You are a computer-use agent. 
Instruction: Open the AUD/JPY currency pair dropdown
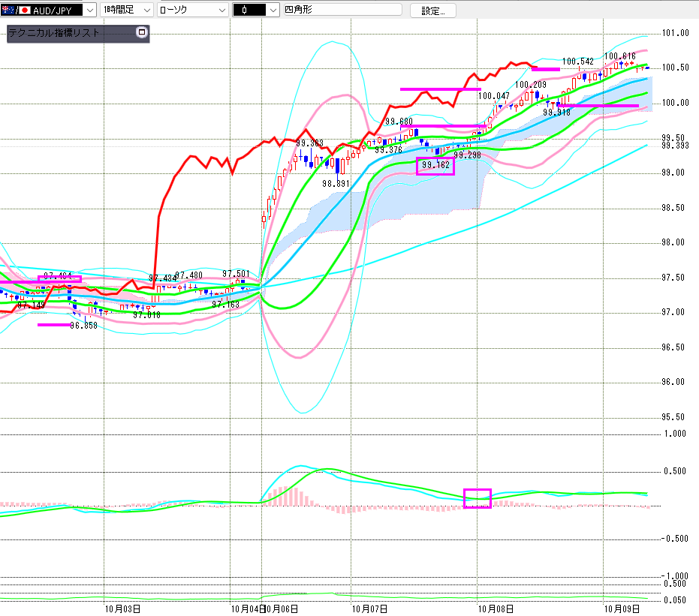(90, 11)
